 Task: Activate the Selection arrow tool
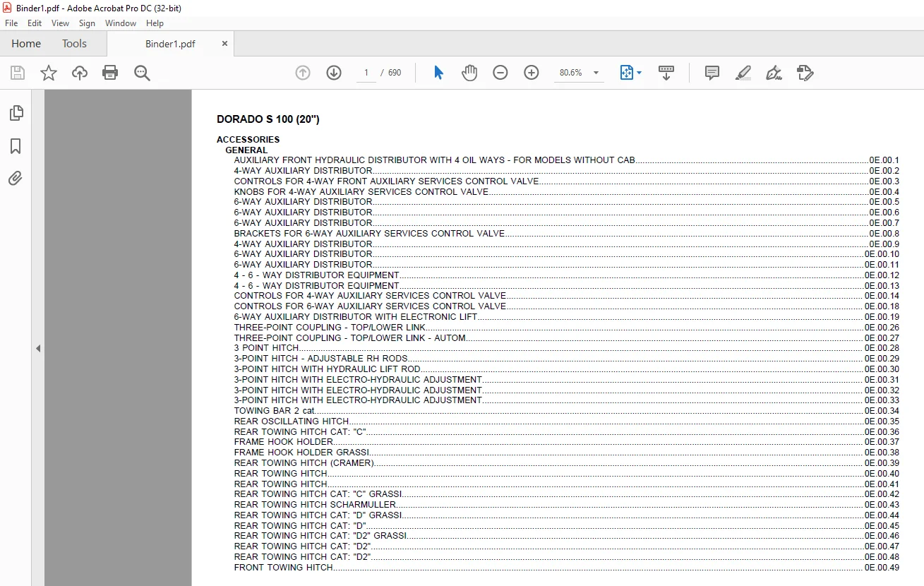click(438, 73)
